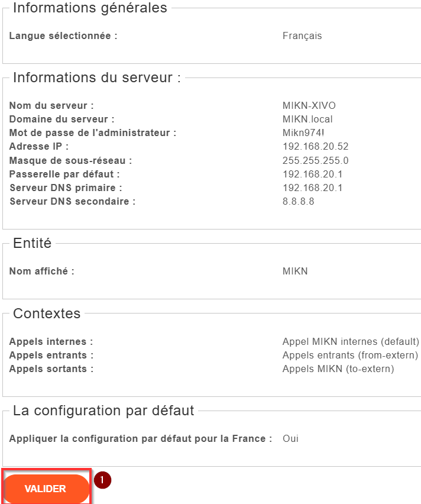This screenshot has height=504, width=421.
Task: Select the Français language value
Action: (302, 35)
